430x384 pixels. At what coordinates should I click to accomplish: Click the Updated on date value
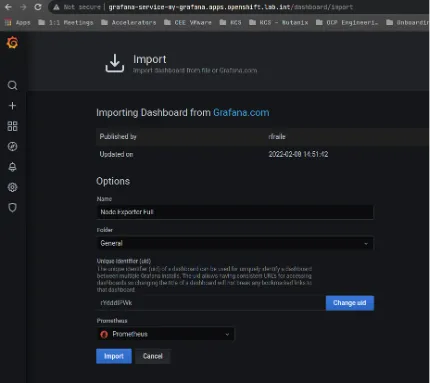[298, 154]
